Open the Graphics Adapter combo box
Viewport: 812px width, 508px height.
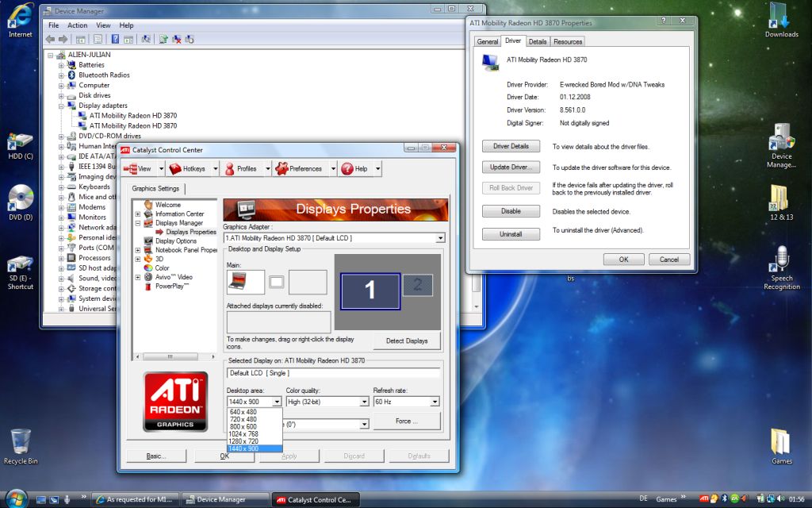(334, 238)
